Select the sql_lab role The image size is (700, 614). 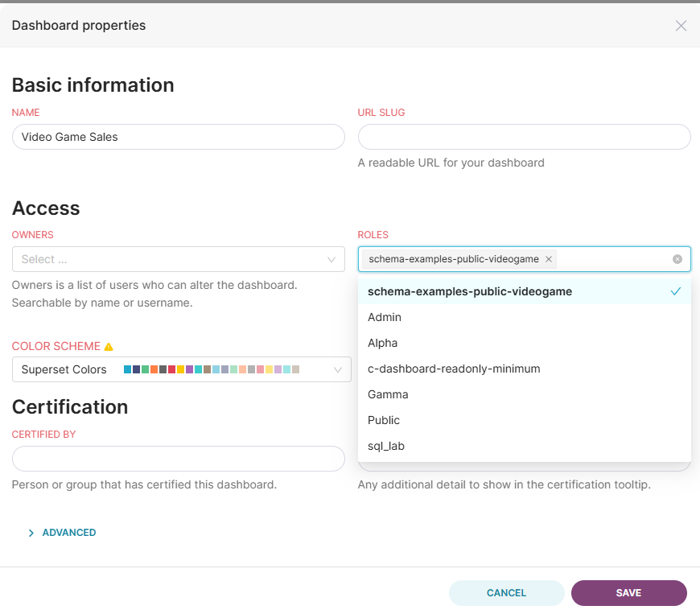click(524, 446)
